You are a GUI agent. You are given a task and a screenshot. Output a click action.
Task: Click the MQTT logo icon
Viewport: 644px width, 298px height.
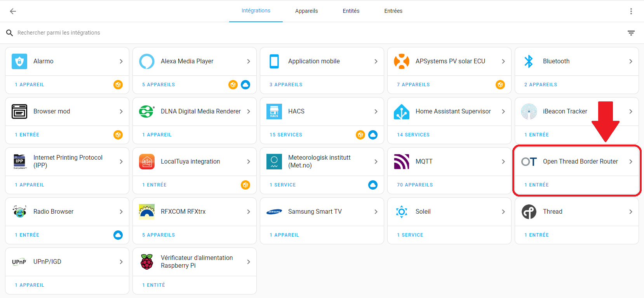tap(402, 162)
